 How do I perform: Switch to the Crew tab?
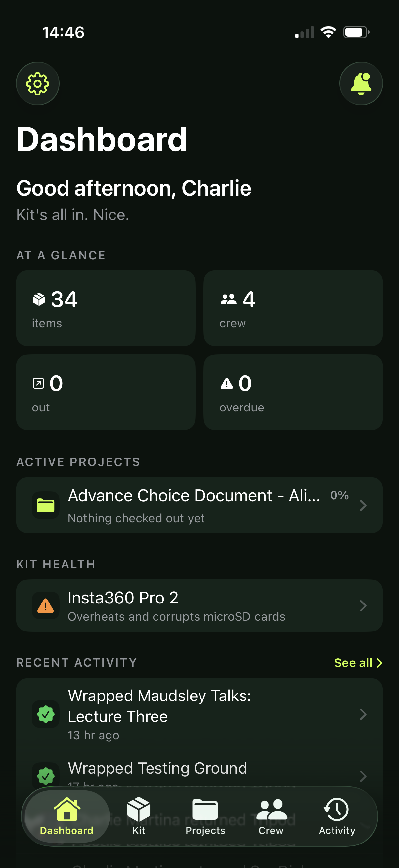tap(271, 815)
